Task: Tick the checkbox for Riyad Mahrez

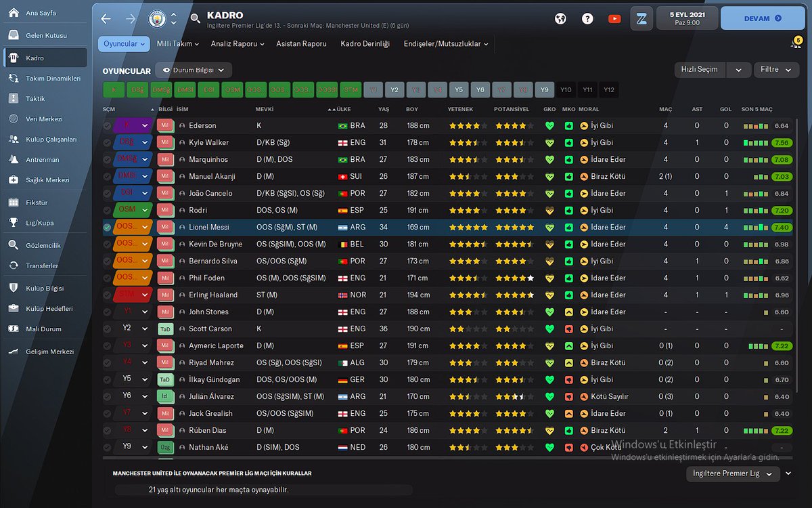Action: pos(107,363)
